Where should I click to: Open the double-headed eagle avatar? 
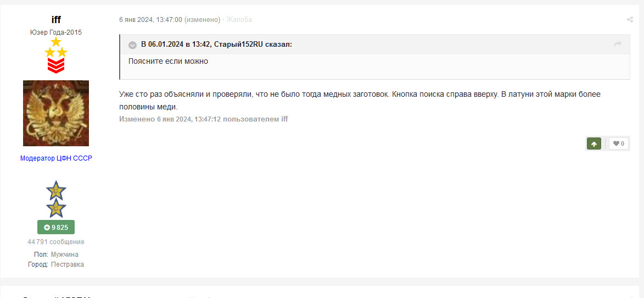tap(56, 113)
